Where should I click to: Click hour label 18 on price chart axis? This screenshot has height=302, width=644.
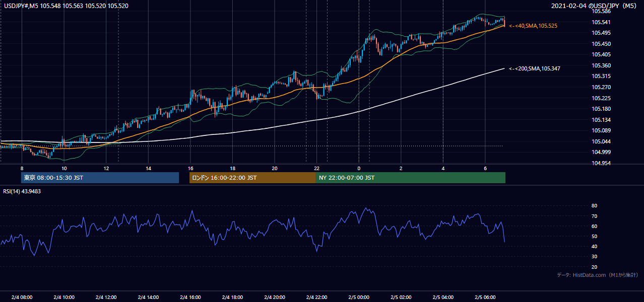tap(232, 168)
